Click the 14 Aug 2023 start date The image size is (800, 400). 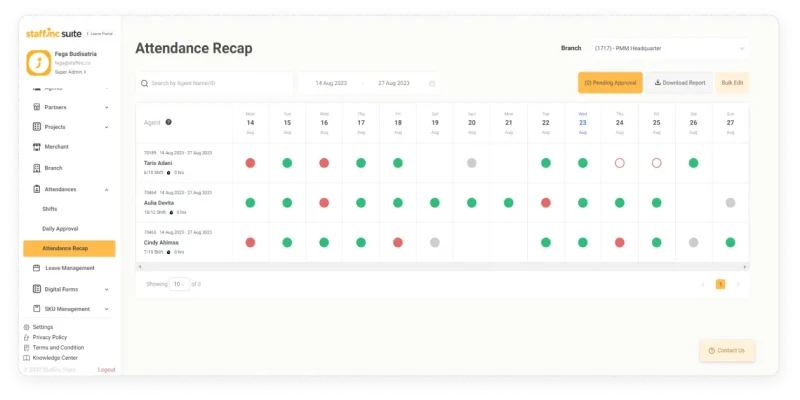(x=331, y=83)
